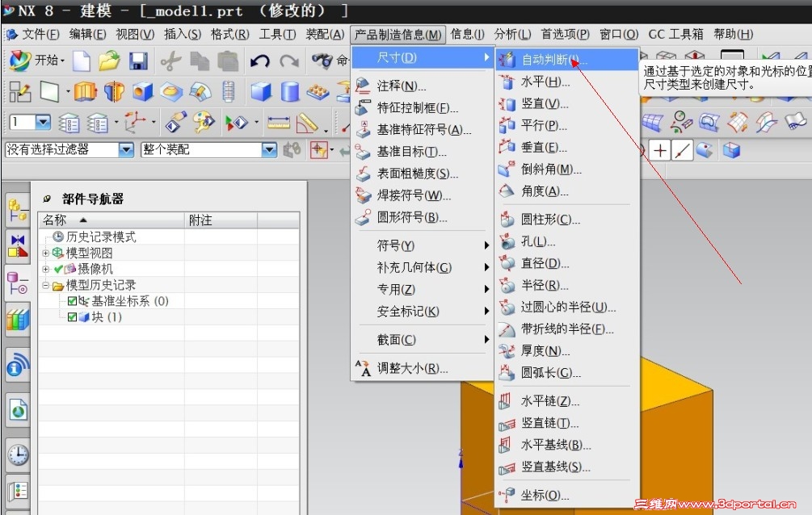Open the 符号(Y) submenu
812x515 pixels.
(422, 245)
